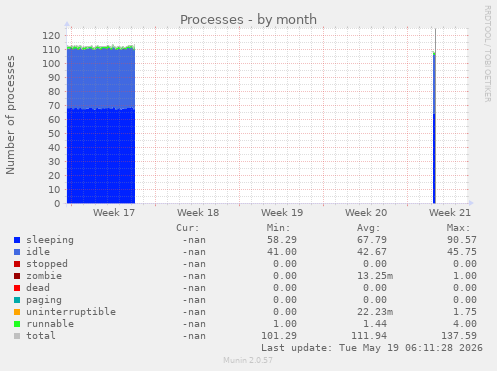Image resolution: width=497 pixels, height=371 pixels.
Task: Click the runnable legend color swatch
Action: tap(17, 324)
